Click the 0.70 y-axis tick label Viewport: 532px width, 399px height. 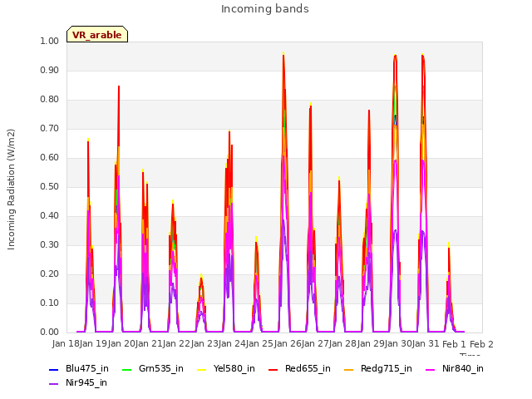(x=50, y=129)
